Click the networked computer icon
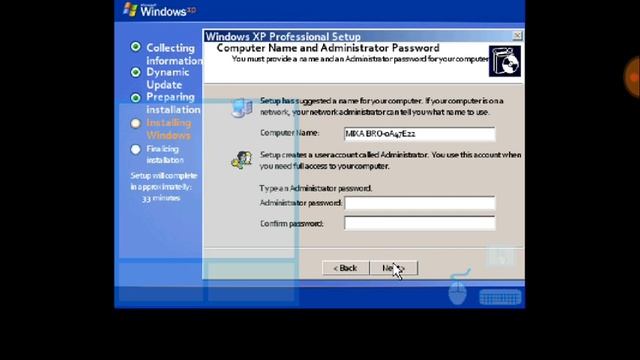The height and width of the screenshot is (360, 640). [x=242, y=108]
